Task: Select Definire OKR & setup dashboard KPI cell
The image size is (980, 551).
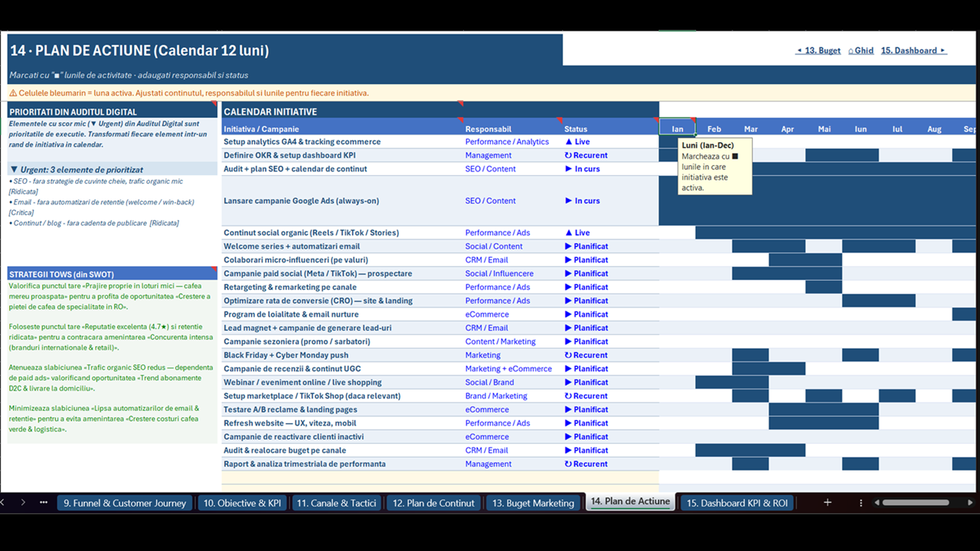Action: pos(342,155)
